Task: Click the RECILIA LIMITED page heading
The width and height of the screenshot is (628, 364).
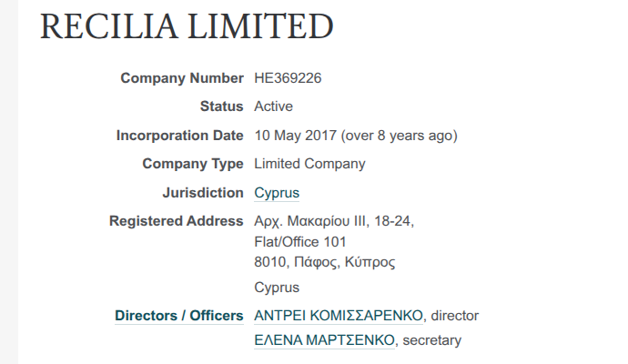Action: (187, 27)
